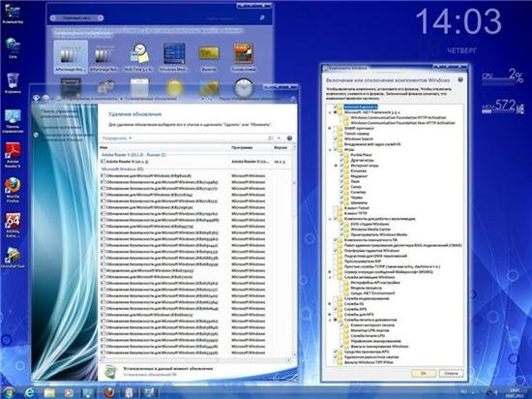The image size is (532, 399).
Task: Open Windows Explorer folder on taskbar
Action: pyautogui.click(x=49, y=392)
